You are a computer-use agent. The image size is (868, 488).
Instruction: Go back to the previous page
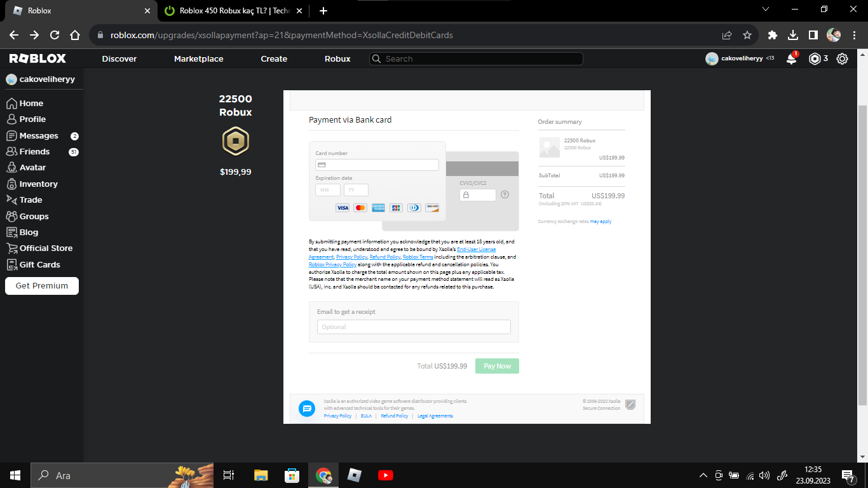coord(14,35)
